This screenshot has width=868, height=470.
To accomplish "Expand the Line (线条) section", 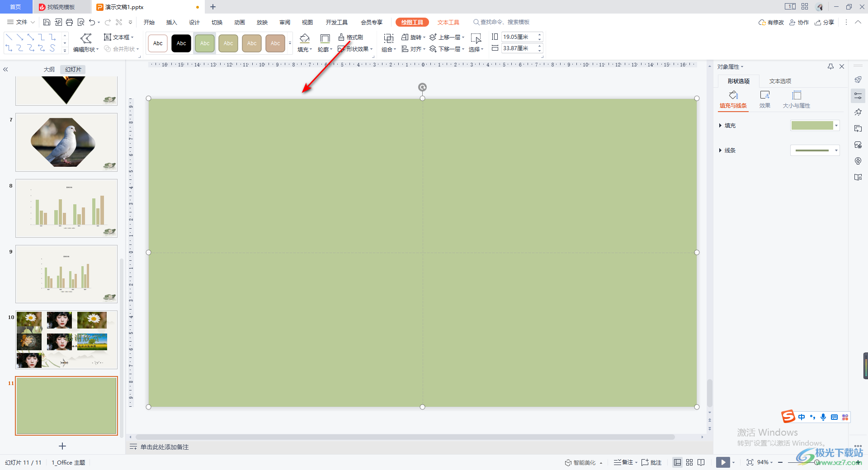I will 727,150.
